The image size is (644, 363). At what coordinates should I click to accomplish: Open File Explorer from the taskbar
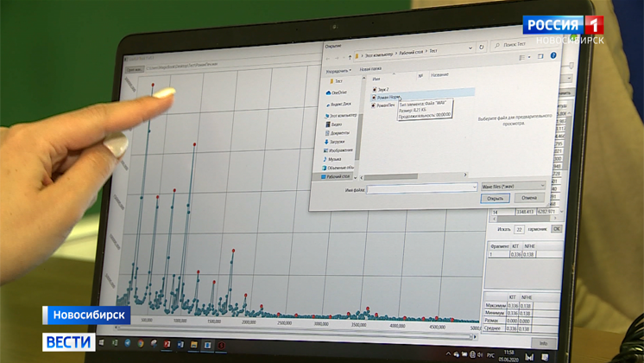pos(193,345)
